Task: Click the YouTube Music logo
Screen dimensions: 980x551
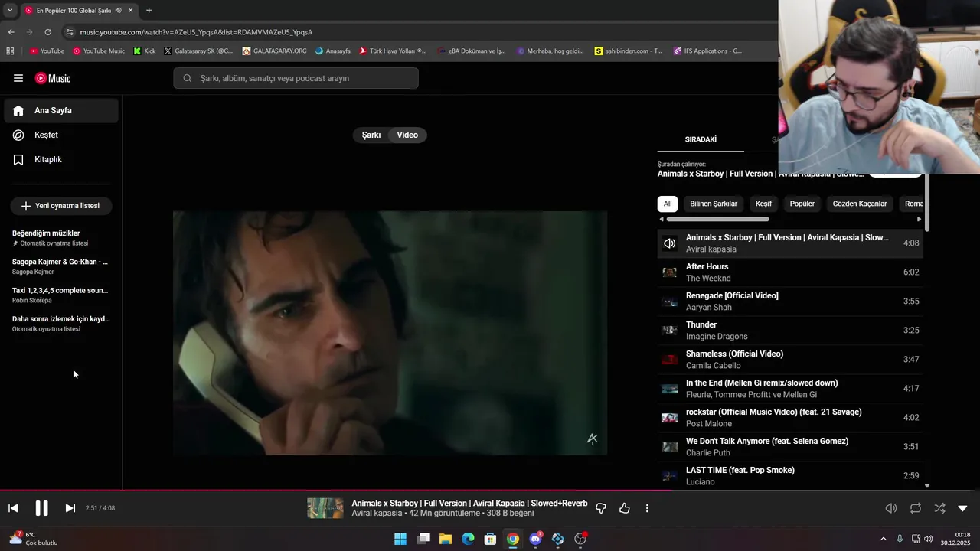Action: click(53, 78)
